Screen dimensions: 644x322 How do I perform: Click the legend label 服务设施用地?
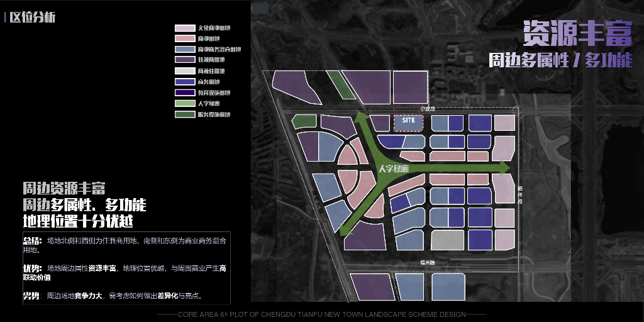214,114
